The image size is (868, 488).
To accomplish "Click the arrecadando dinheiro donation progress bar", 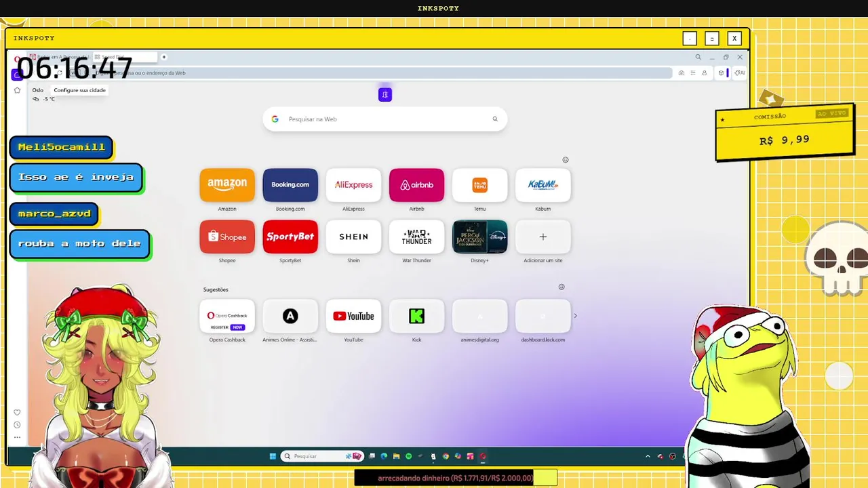I will click(x=456, y=478).
